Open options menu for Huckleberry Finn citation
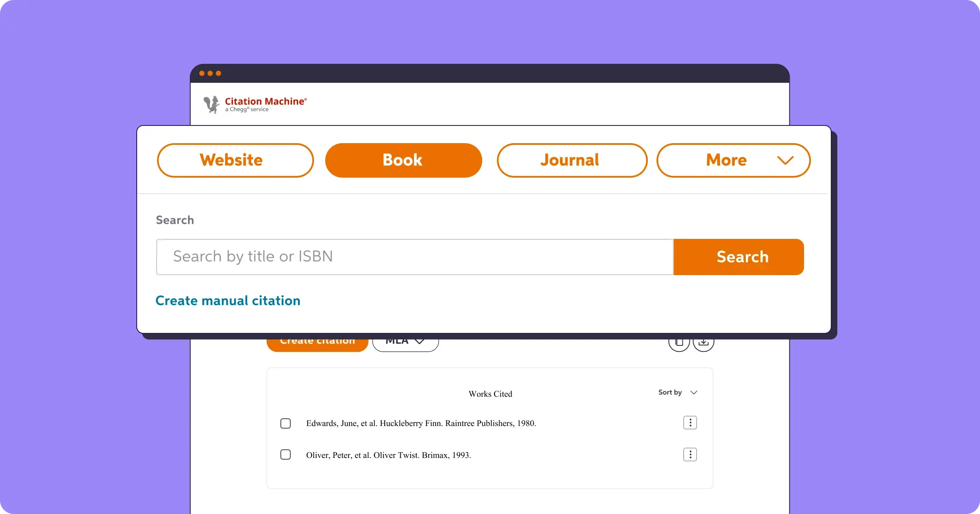 click(x=690, y=423)
